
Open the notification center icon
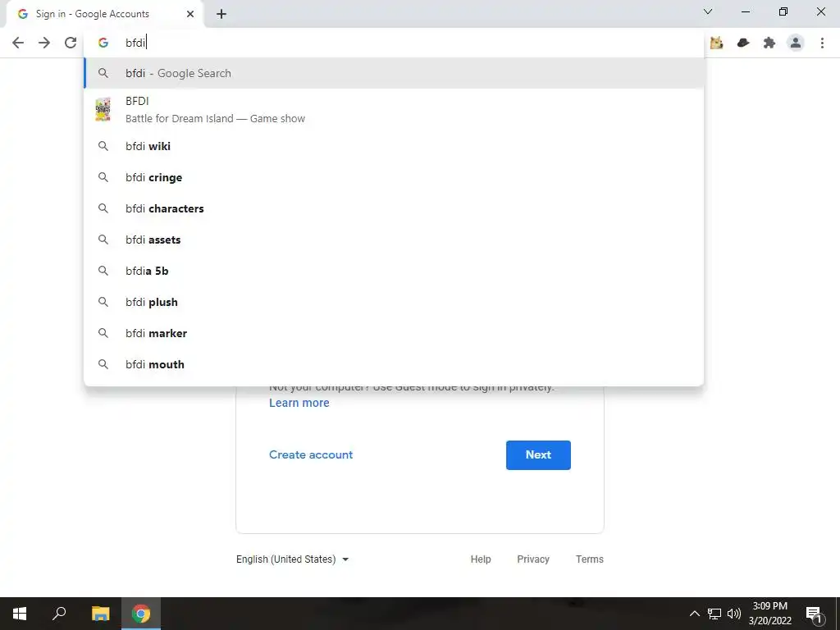[814, 614]
